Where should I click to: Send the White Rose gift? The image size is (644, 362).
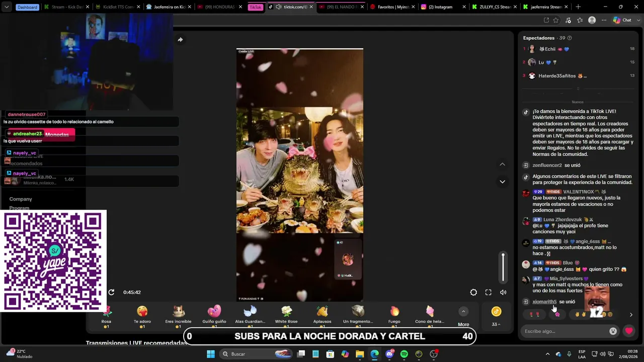point(286,317)
